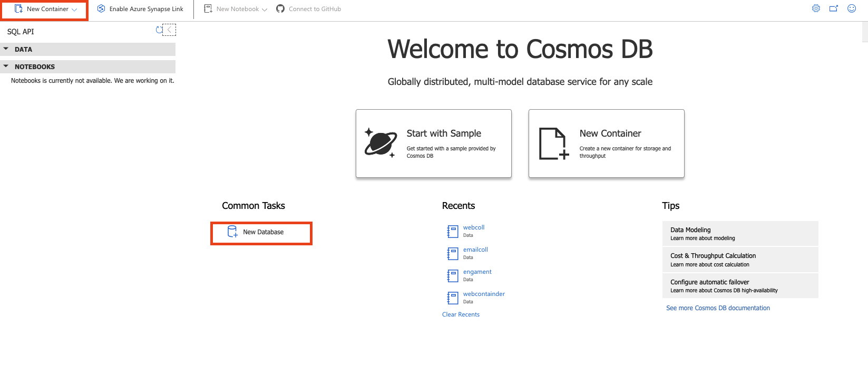The width and height of the screenshot is (868, 373).
Task: Open the New Container dropdown chevron
Action: click(74, 9)
